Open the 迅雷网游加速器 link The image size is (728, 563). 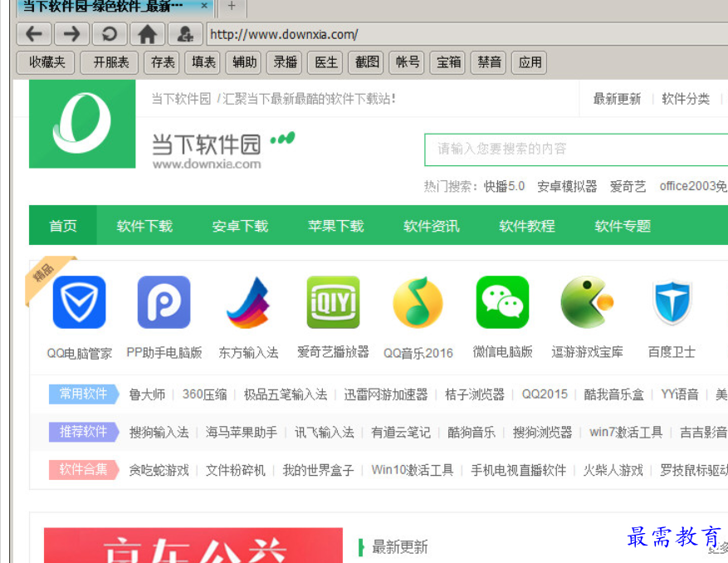(x=386, y=394)
